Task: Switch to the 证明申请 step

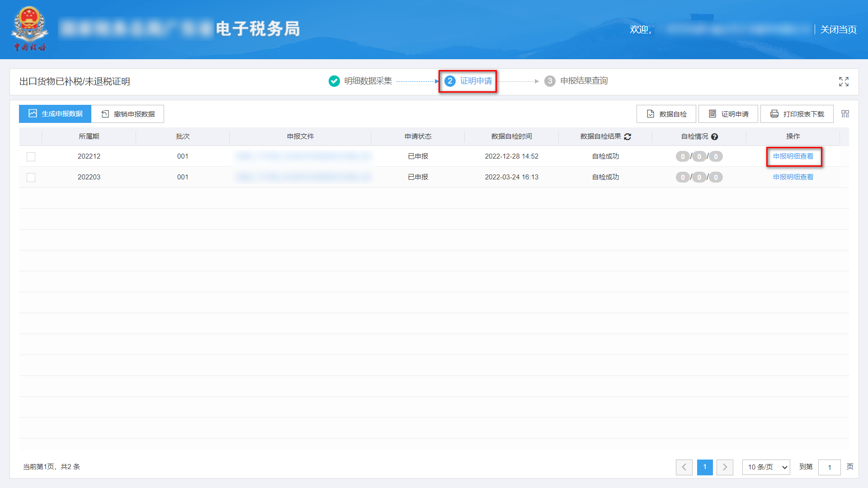Action: [476, 81]
